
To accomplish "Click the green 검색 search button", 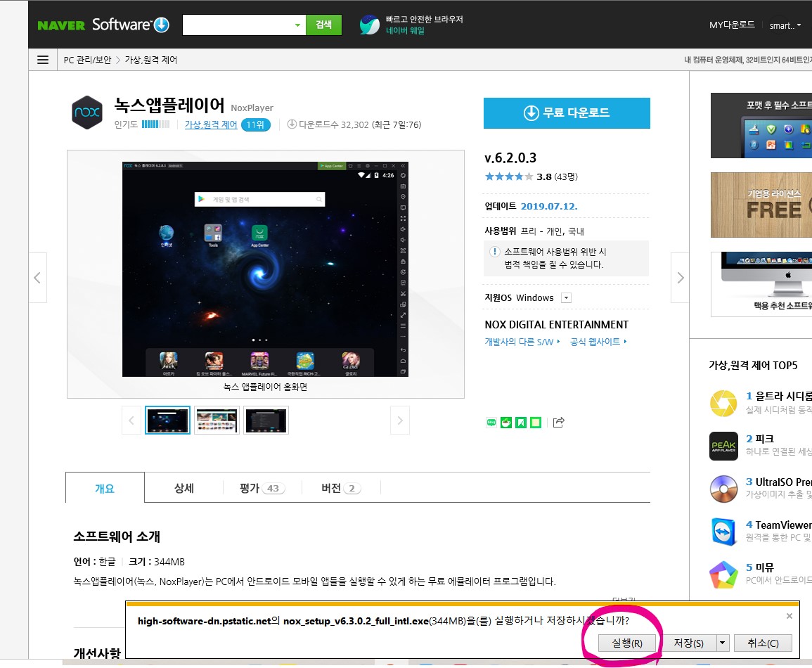I will tap(323, 25).
